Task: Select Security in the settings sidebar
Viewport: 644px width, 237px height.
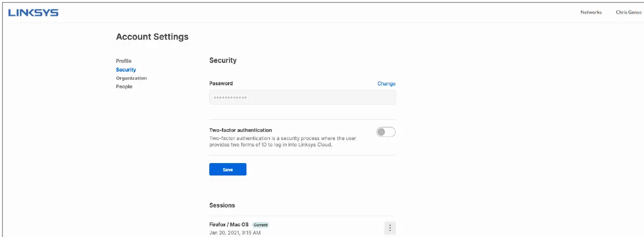Action: pyautogui.click(x=126, y=70)
